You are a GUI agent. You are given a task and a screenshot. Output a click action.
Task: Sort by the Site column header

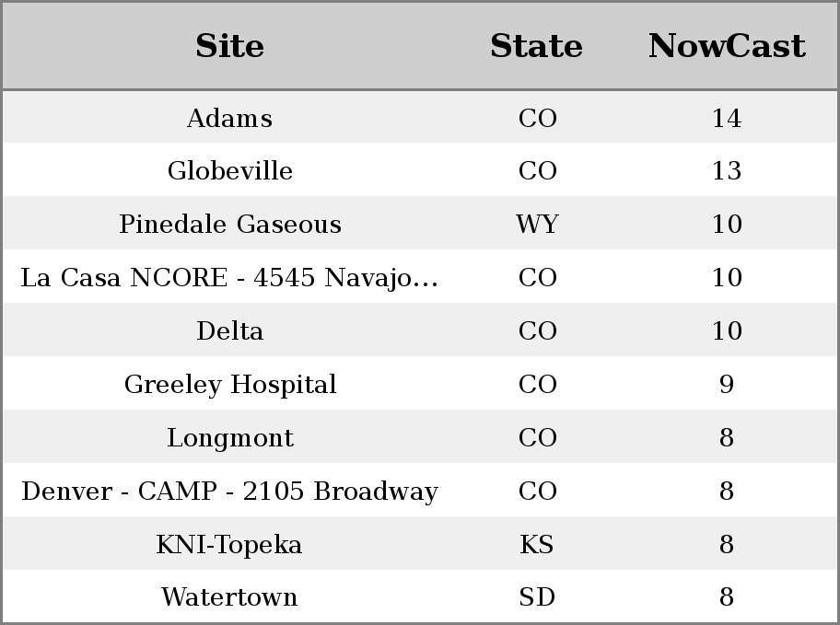[x=230, y=46]
